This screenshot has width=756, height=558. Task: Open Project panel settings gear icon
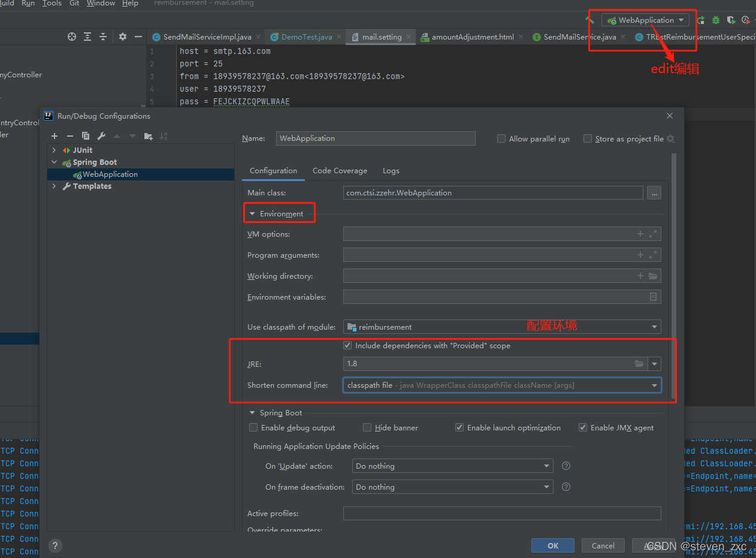[123, 37]
